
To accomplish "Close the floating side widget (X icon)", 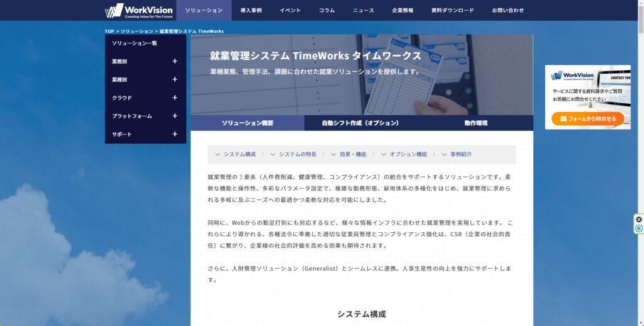I will click(x=639, y=220).
